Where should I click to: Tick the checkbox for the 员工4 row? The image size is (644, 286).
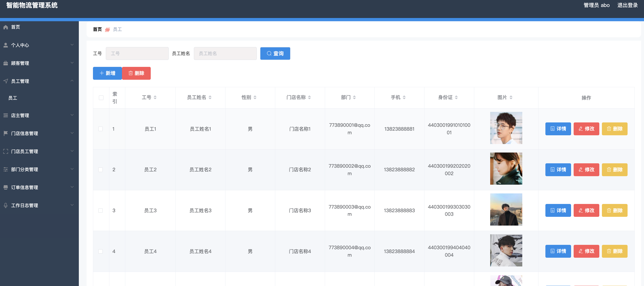pyautogui.click(x=101, y=251)
